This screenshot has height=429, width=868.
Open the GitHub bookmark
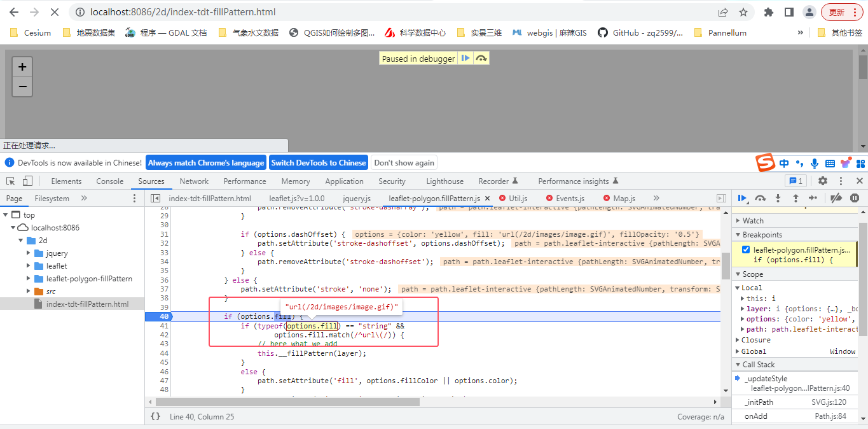641,32
